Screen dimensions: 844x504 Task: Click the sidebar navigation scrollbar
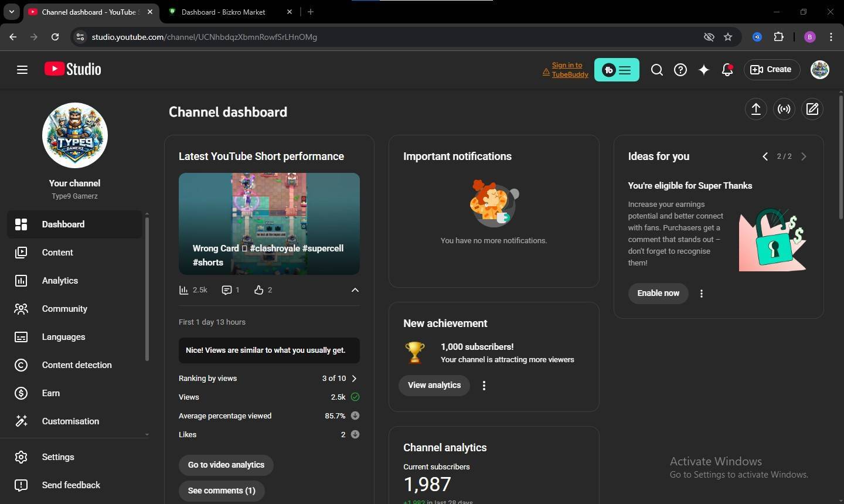147,287
